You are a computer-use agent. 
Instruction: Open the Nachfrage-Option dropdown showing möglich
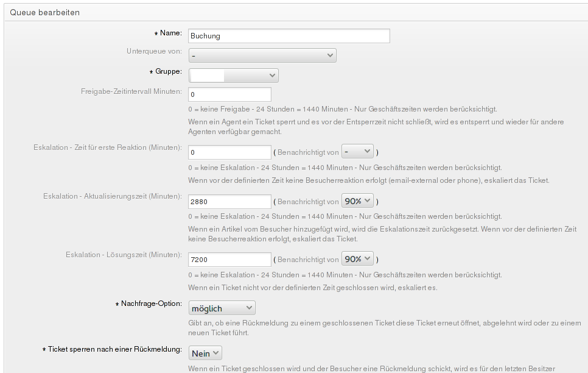point(222,308)
